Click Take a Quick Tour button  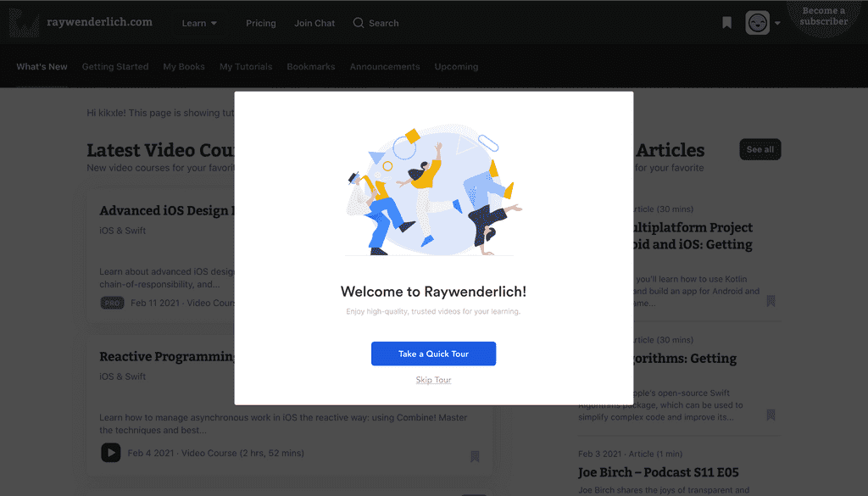point(433,354)
